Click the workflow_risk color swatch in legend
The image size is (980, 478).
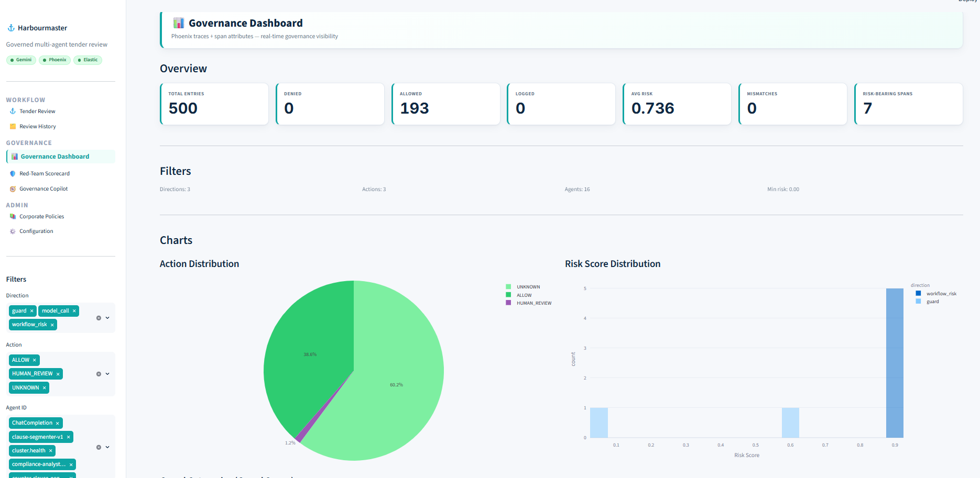pyautogui.click(x=918, y=293)
